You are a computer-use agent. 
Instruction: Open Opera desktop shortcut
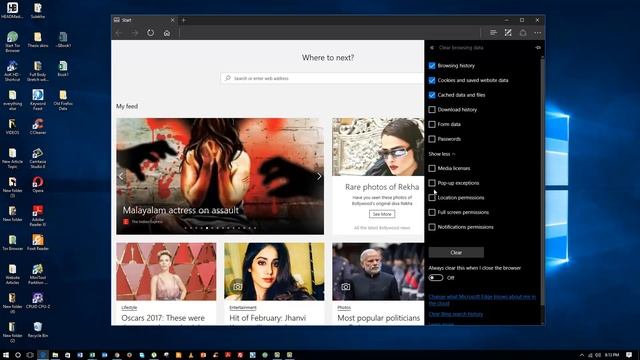click(x=38, y=184)
